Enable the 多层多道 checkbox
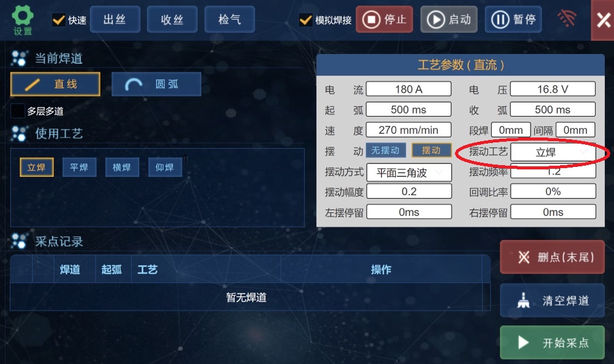614x364 pixels. point(18,110)
